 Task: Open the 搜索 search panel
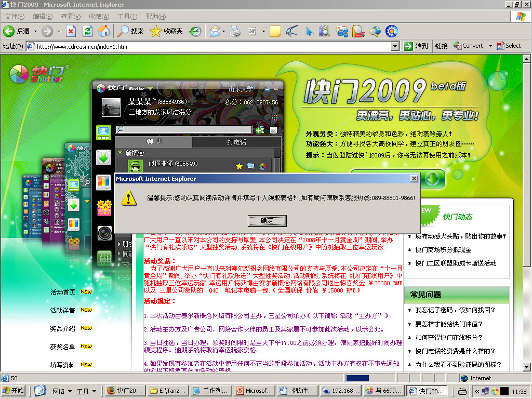(130, 31)
